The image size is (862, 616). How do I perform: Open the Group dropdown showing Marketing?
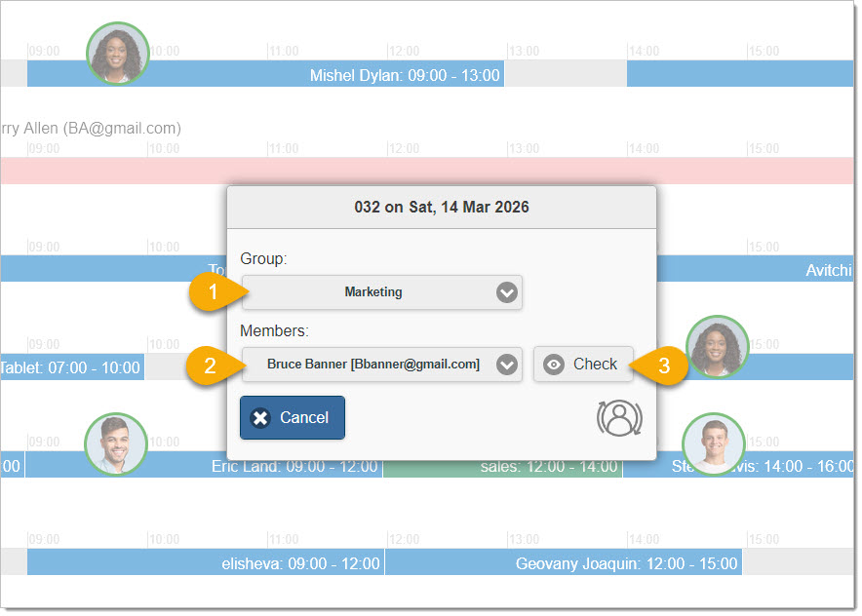(382, 292)
